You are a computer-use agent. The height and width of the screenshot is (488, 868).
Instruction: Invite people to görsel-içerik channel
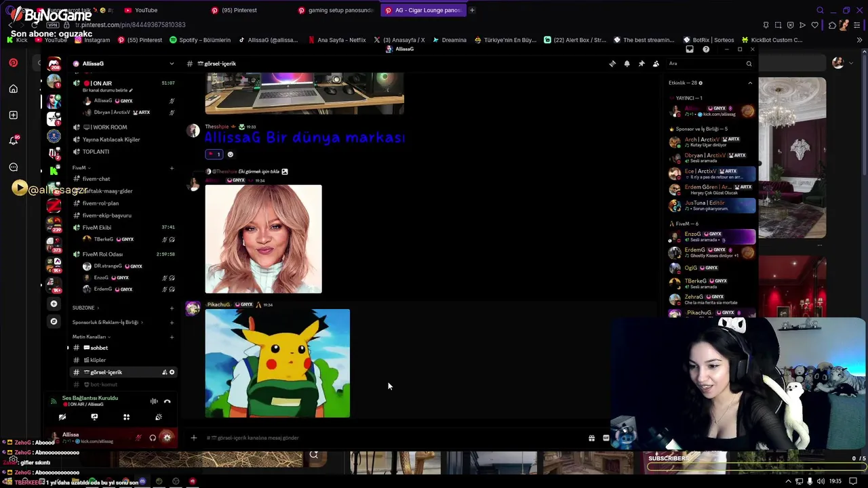tap(164, 372)
